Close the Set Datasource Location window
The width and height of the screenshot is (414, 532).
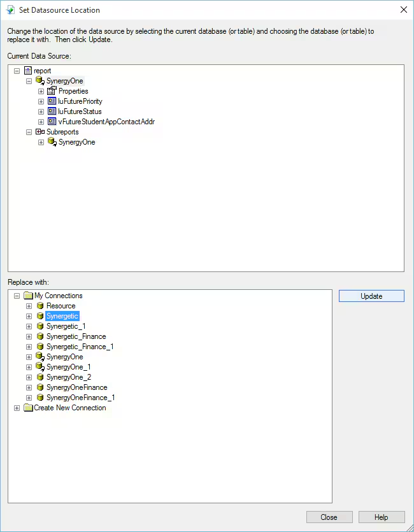403,10
